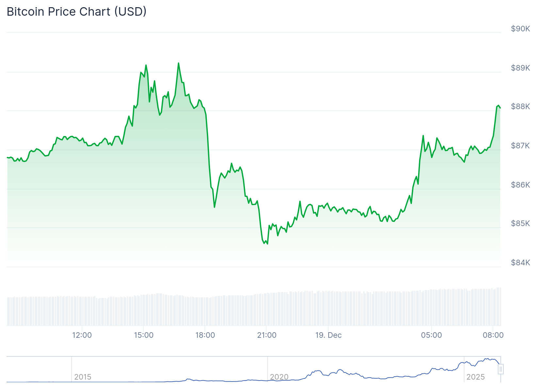Click the 2015 label in the navigator
The width and height of the screenshot is (537, 392).
[x=83, y=377]
